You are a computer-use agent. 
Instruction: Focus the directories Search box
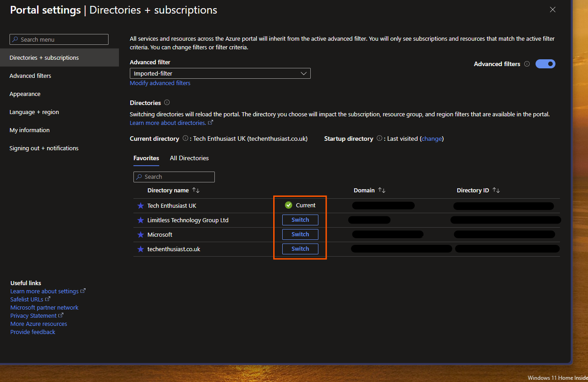pyautogui.click(x=174, y=177)
